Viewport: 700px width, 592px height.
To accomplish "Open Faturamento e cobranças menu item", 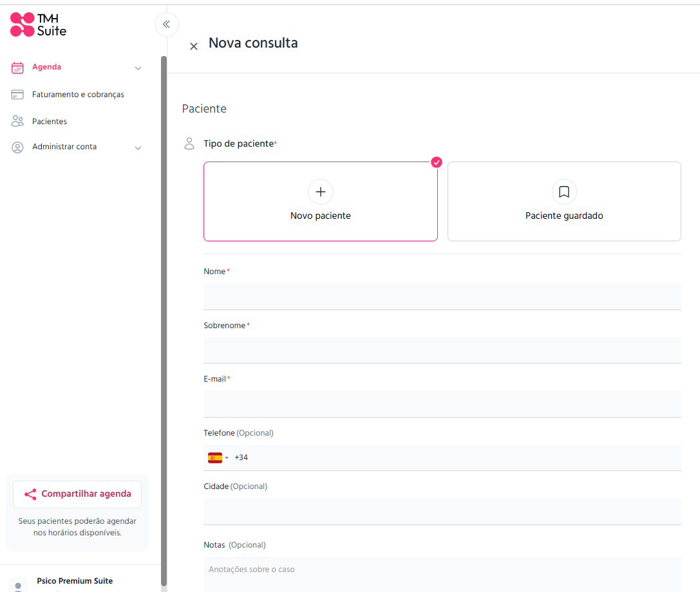I will click(78, 95).
